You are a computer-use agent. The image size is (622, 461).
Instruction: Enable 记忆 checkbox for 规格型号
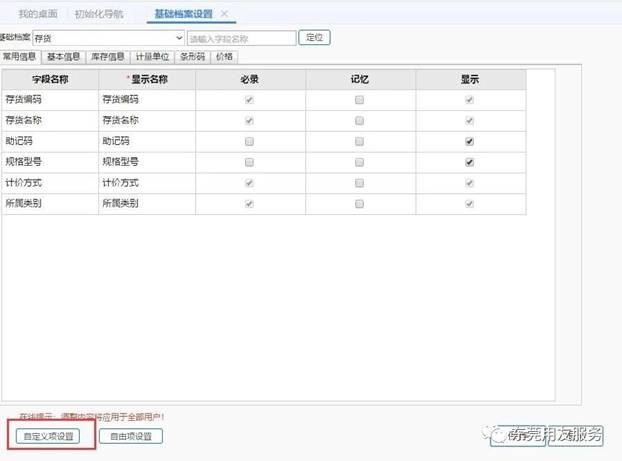click(x=359, y=162)
